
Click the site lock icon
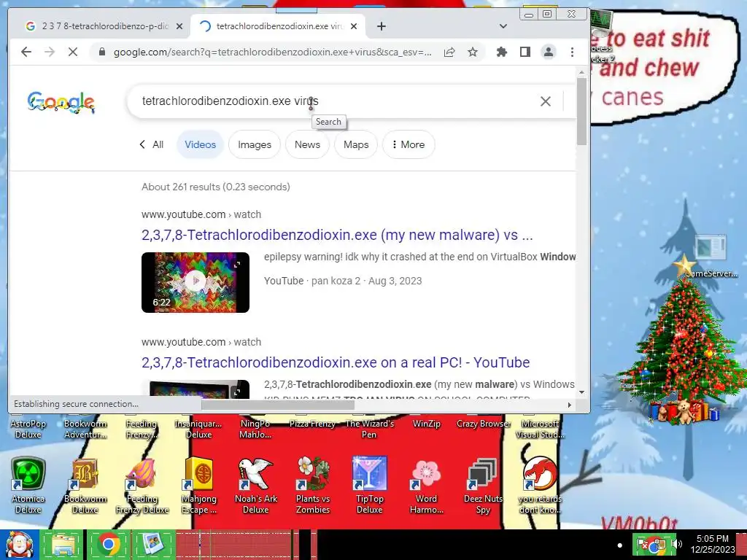pyautogui.click(x=101, y=52)
